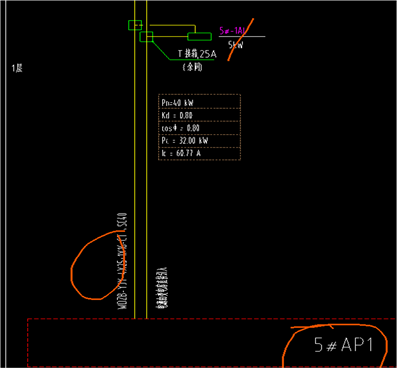Click the cosΦ = 0.80 row
Screen dimensions: 397x368
199,128
